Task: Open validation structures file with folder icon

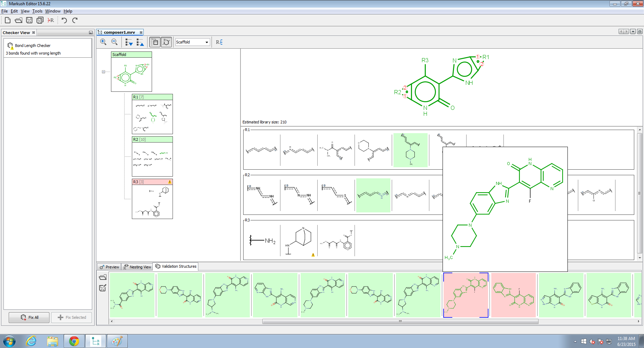Action: point(103,277)
